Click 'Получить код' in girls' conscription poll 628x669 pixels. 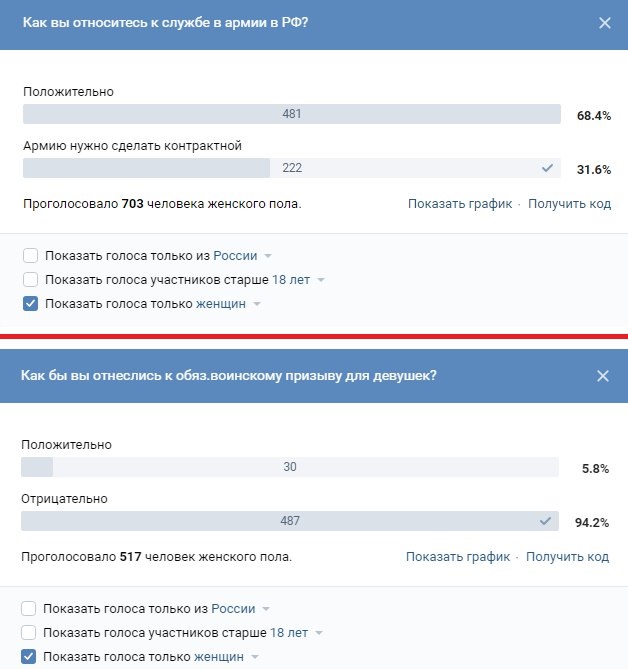pyautogui.click(x=567, y=557)
